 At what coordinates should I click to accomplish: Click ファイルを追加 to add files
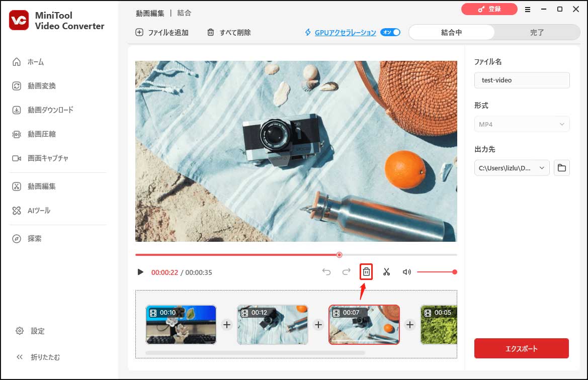[162, 33]
